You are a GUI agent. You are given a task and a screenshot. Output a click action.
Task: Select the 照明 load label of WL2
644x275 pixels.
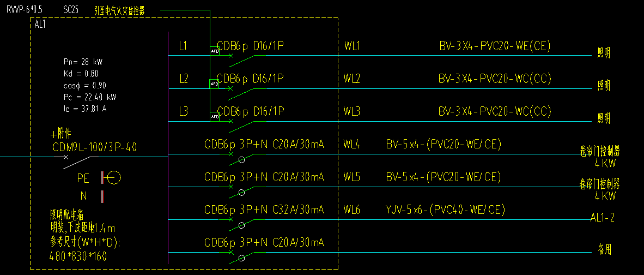pyautogui.click(x=604, y=86)
